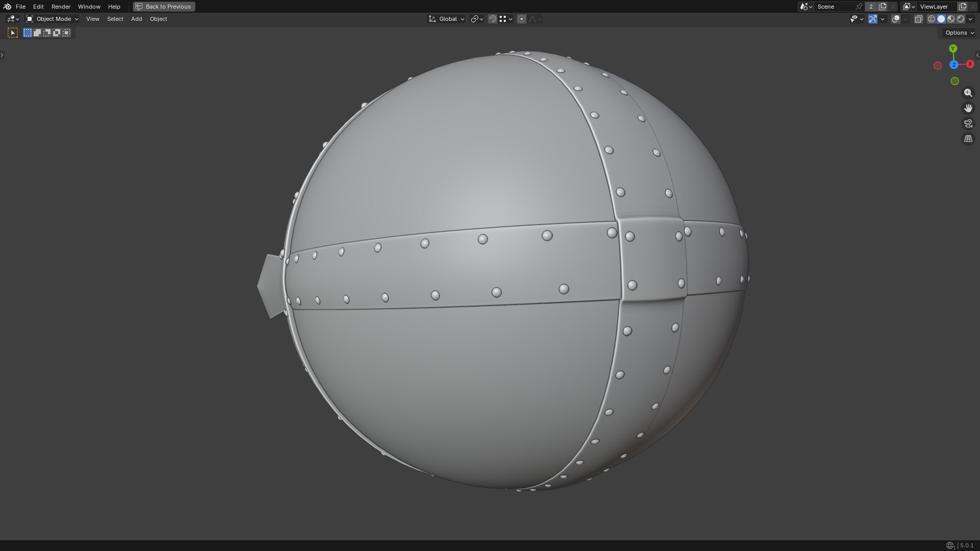Open the object visibility and selectability dropdown
The height and width of the screenshot is (551, 980).
click(x=856, y=19)
